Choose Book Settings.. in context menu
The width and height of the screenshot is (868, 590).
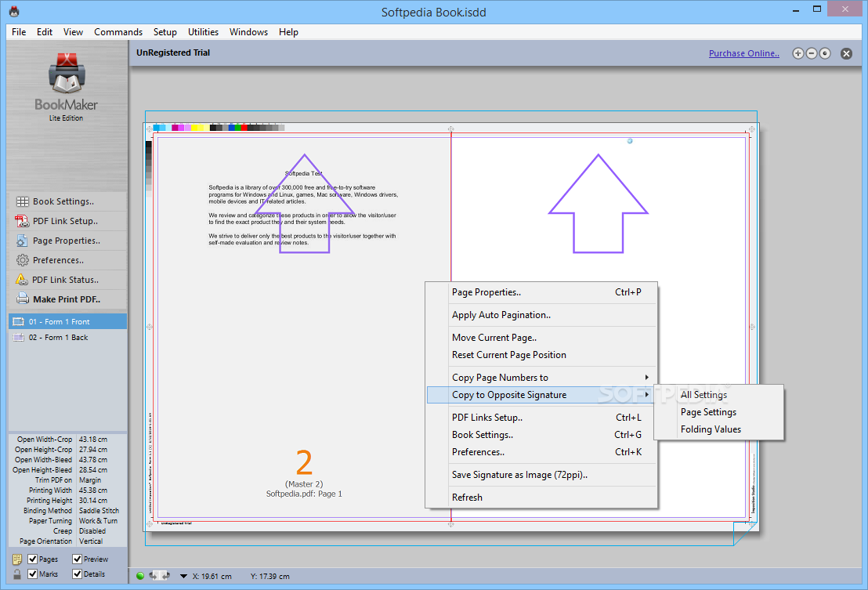click(542, 435)
